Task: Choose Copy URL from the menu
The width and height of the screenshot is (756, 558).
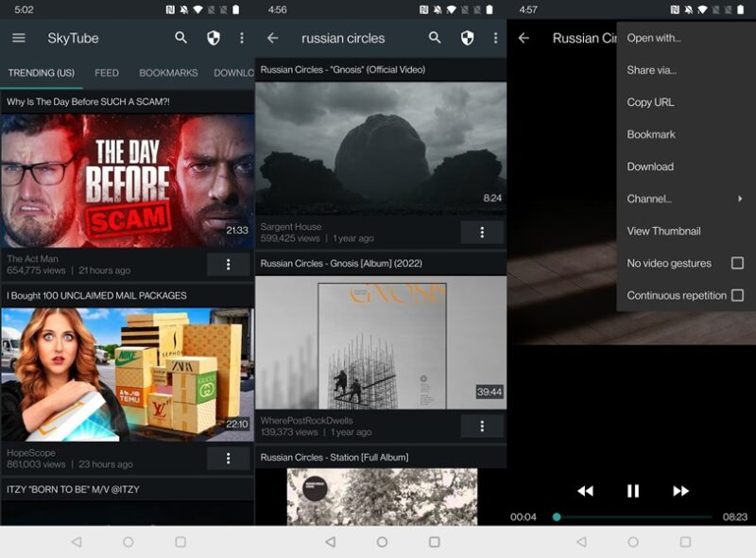Action: coord(652,101)
